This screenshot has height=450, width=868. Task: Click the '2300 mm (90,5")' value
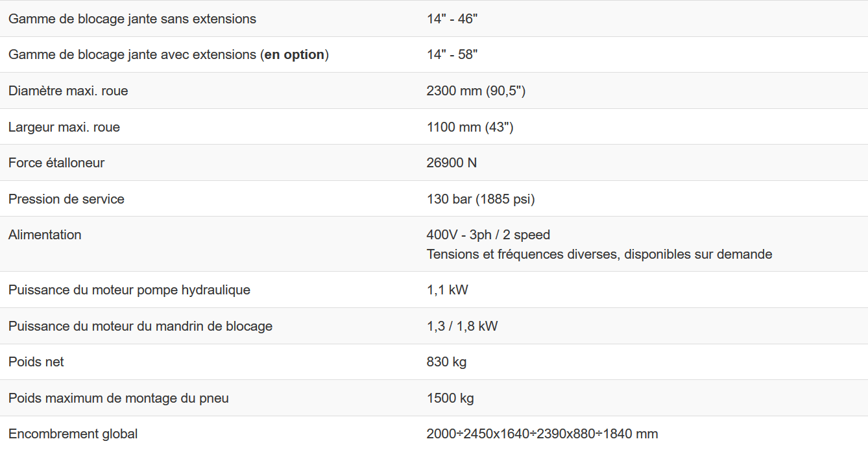(x=476, y=91)
